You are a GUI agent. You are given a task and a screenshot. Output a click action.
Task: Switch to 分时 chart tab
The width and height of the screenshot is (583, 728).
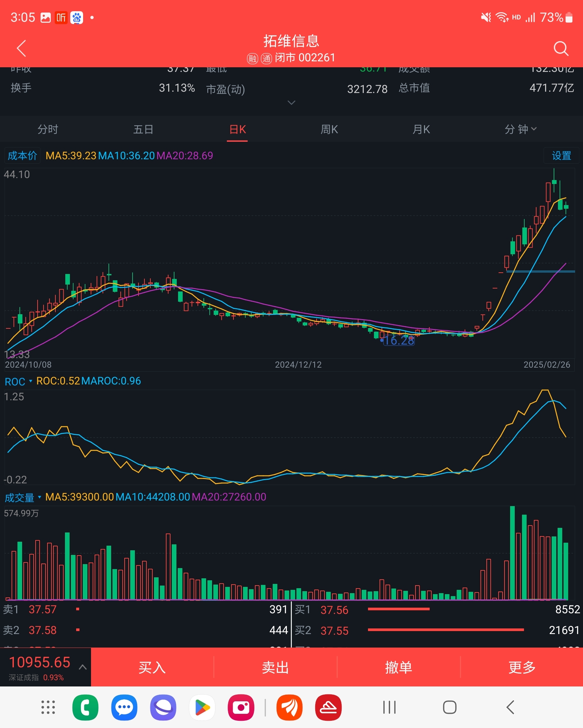click(x=47, y=129)
